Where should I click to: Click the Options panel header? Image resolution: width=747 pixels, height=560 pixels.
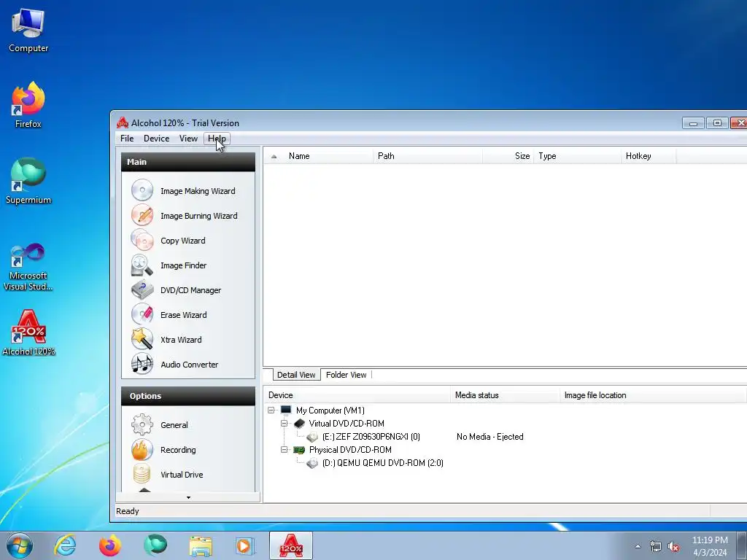point(188,396)
